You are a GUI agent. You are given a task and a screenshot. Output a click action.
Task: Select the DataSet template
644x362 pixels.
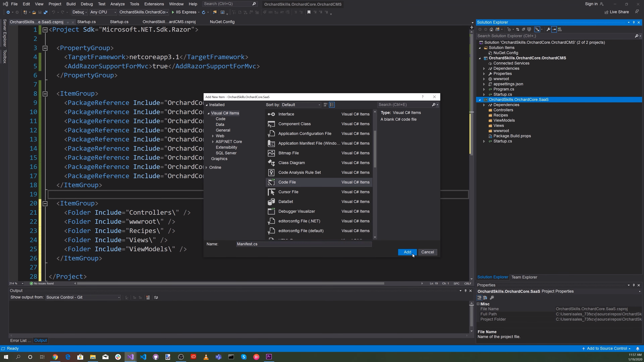(319, 202)
